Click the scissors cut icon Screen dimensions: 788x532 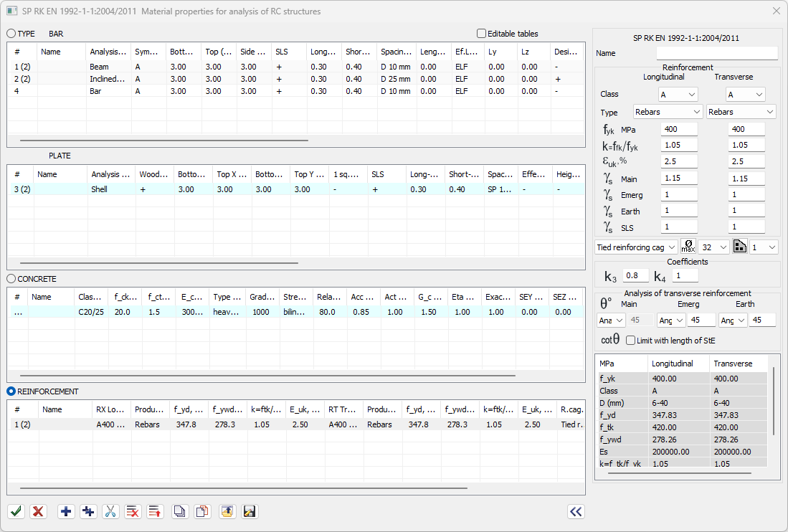click(x=110, y=511)
